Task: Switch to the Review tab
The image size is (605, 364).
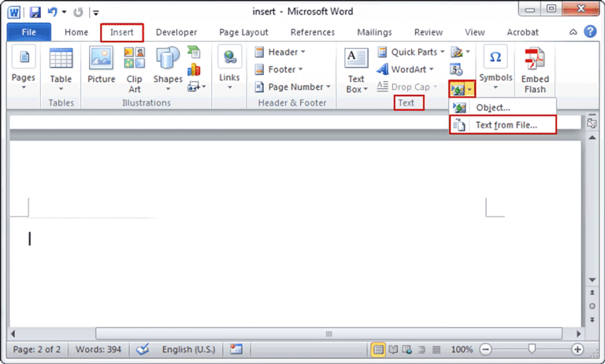Action: [x=429, y=32]
